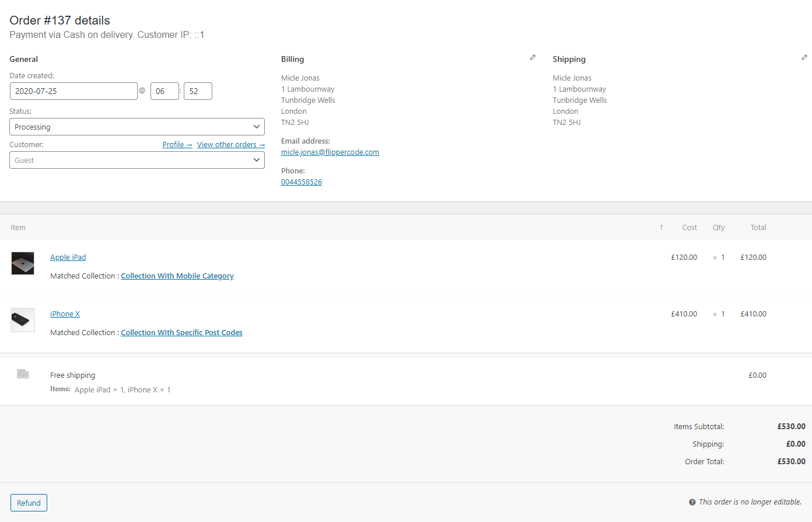Click billing email micle.jonas@flippercode.com
The height and width of the screenshot is (522, 812).
330,152
